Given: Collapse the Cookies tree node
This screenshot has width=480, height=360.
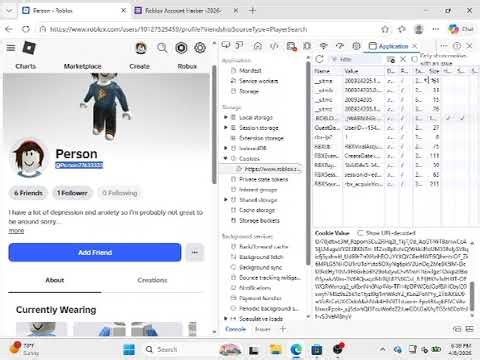Looking at the screenshot, I should 226,158.
